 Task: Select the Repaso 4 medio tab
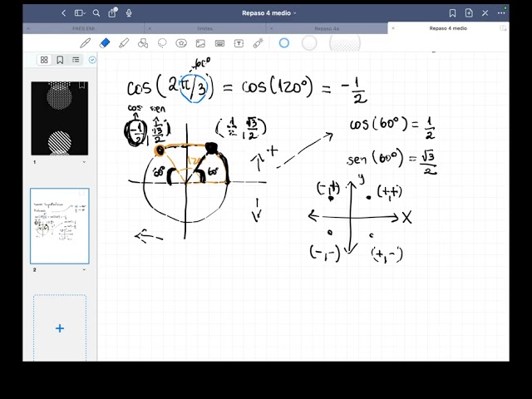[x=448, y=28]
